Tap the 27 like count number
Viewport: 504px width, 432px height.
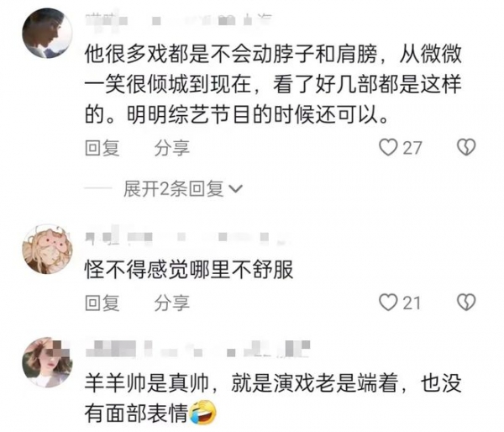[412, 148]
